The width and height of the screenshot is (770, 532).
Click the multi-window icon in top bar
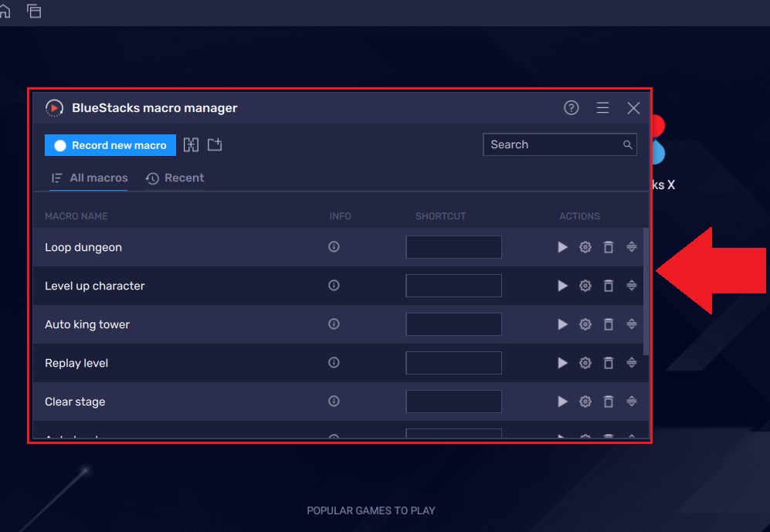tap(34, 11)
